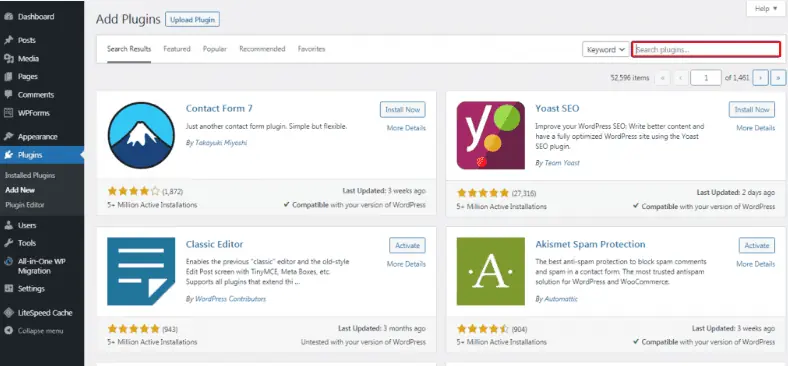The height and width of the screenshot is (366, 788).
Task: Open Comments bubble icon
Action: pyautogui.click(x=8, y=95)
